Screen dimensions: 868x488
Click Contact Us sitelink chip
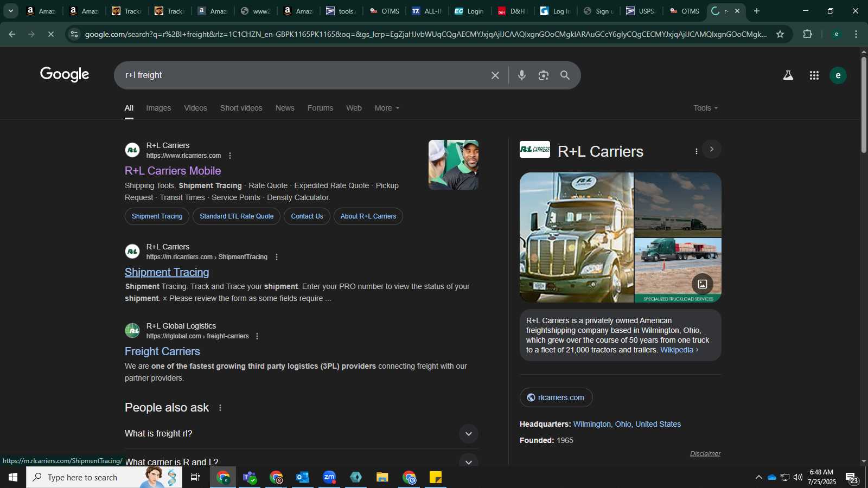click(307, 216)
